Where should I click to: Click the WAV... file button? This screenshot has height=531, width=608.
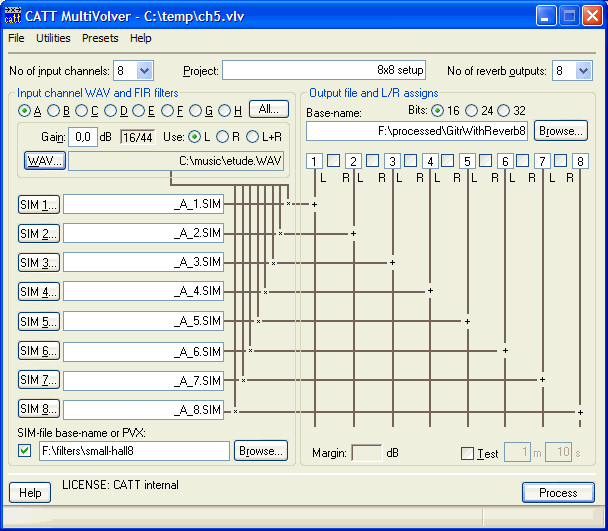point(43,160)
